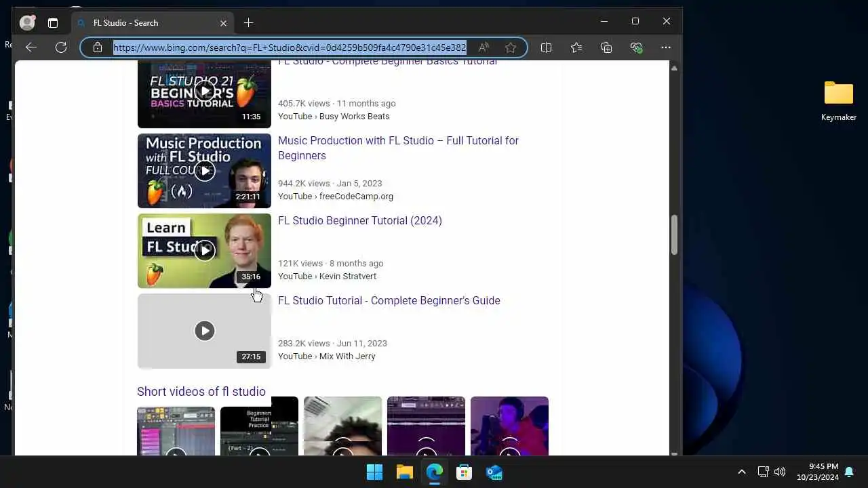Viewport: 868px width, 488px height.
Task: Click the 944.2K views · Jan 5, 2023 text
Action: tap(330, 184)
